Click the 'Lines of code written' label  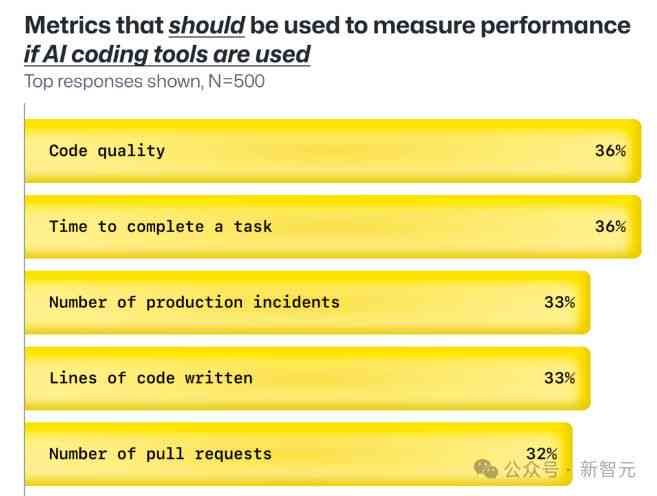pyautogui.click(x=151, y=378)
